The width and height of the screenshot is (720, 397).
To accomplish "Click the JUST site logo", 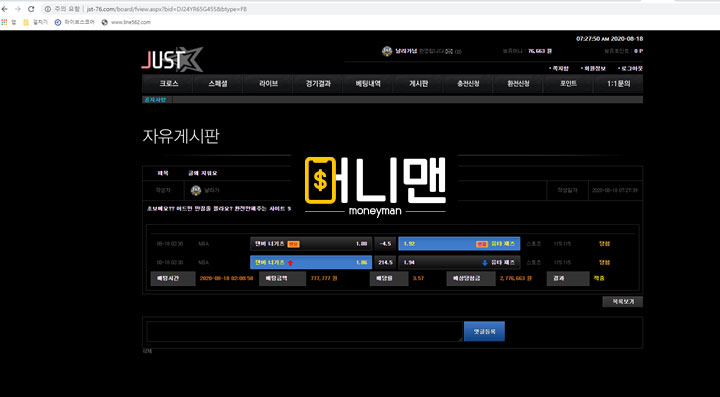I will point(172,59).
